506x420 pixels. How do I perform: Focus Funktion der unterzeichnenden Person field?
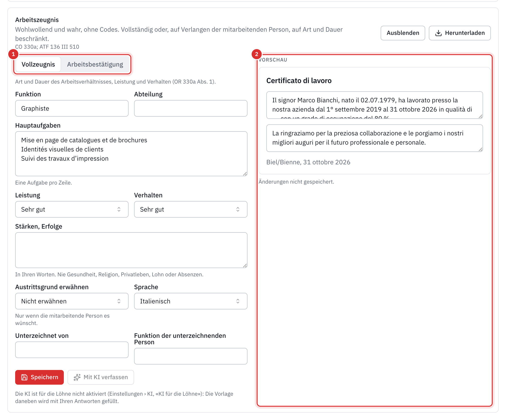[x=191, y=356]
